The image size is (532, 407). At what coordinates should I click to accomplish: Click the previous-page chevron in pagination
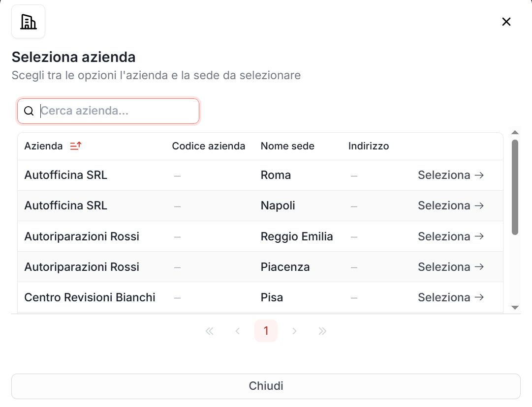pyautogui.click(x=238, y=331)
